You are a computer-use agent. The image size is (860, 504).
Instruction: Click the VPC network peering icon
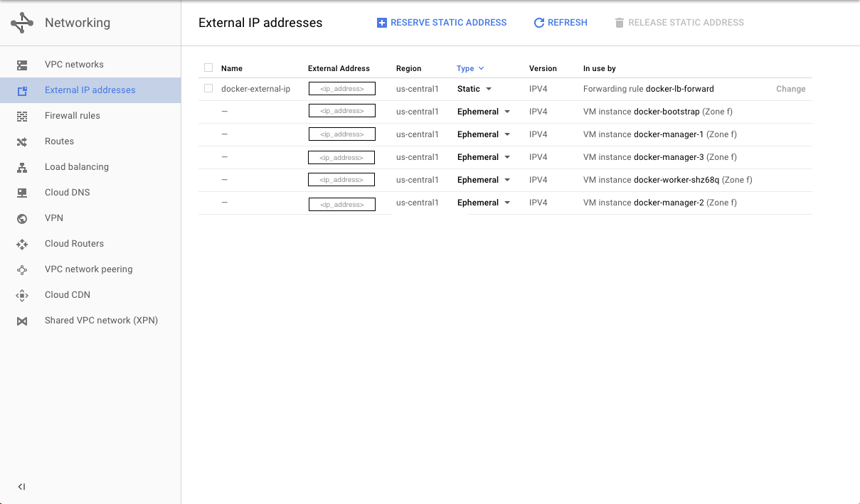[22, 269]
